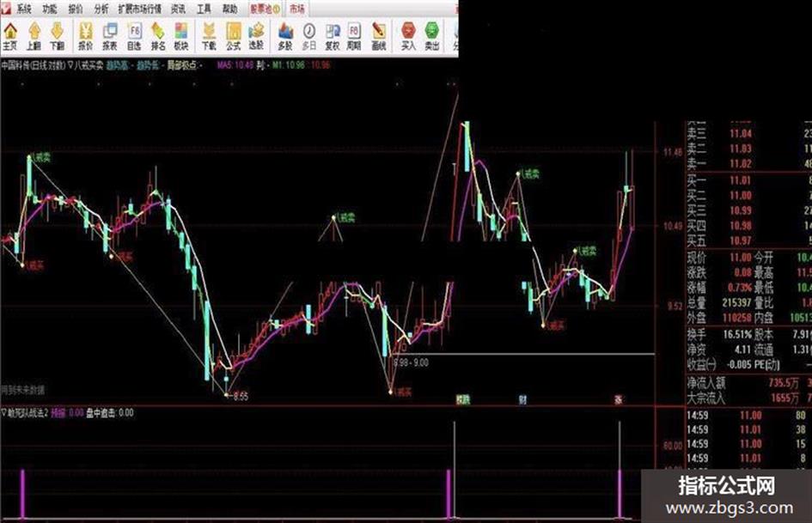Screen dimensions: 812x523
Task: Click the 涨幅 0.73% value
Action: tap(741, 288)
